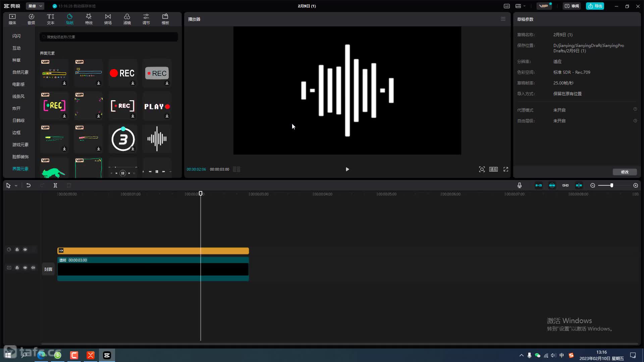Show help for 代理模式 proxy mode
The height and width of the screenshot is (362, 644).
(x=635, y=109)
